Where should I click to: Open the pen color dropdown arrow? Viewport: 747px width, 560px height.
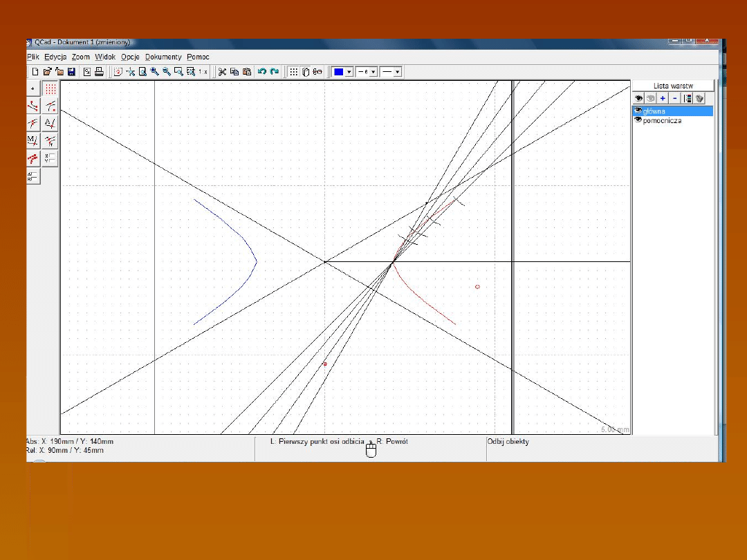pyautogui.click(x=349, y=71)
